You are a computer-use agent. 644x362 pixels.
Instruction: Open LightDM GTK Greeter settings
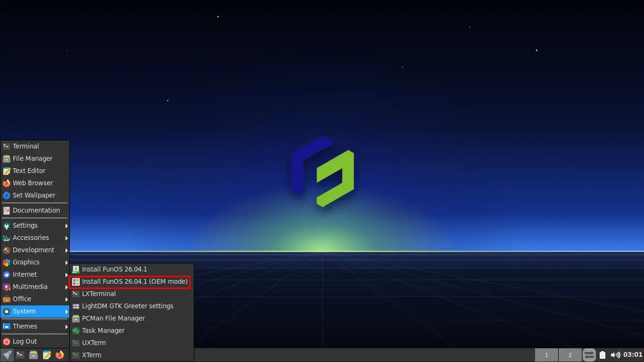[132, 306]
